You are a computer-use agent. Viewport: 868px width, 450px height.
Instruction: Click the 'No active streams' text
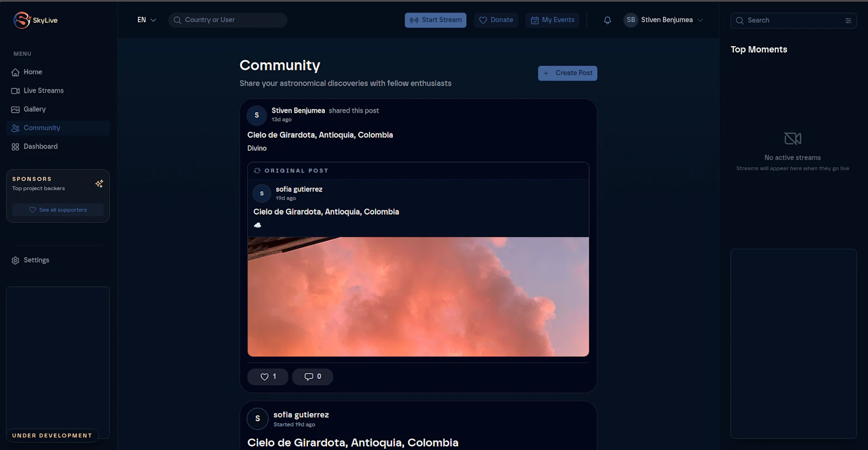(x=793, y=158)
